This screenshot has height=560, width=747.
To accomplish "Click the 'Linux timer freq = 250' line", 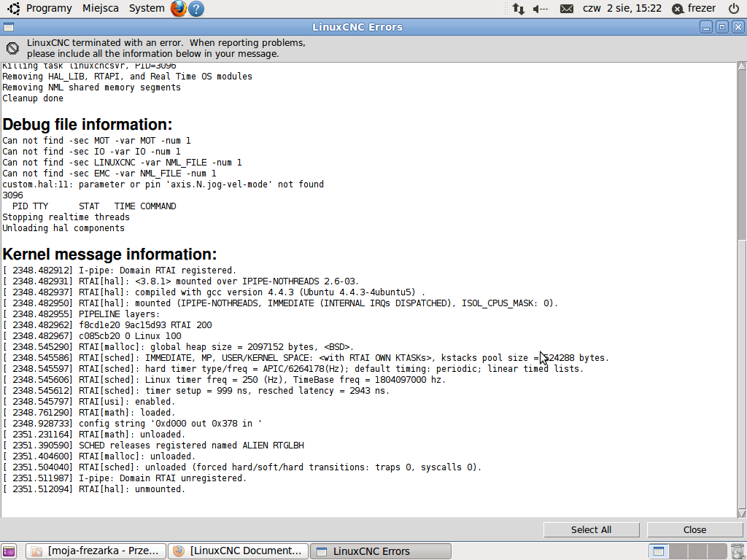I will click(x=224, y=379).
